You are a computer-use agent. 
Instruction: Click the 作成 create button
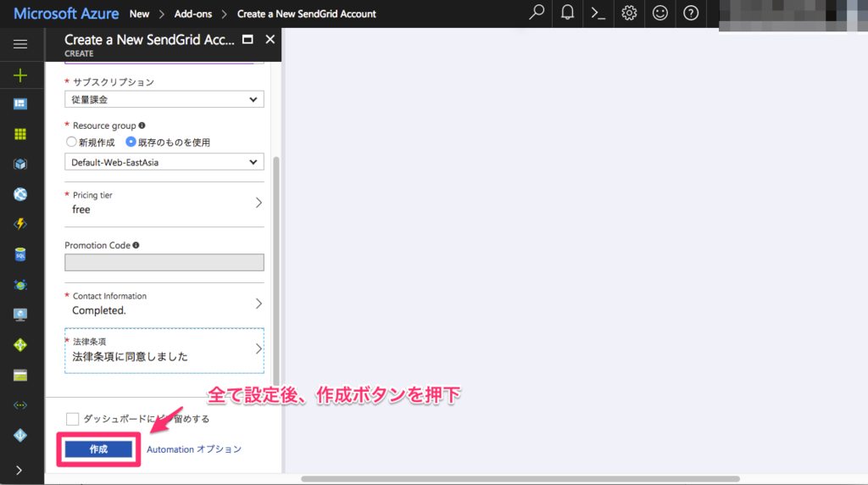click(98, 449)
